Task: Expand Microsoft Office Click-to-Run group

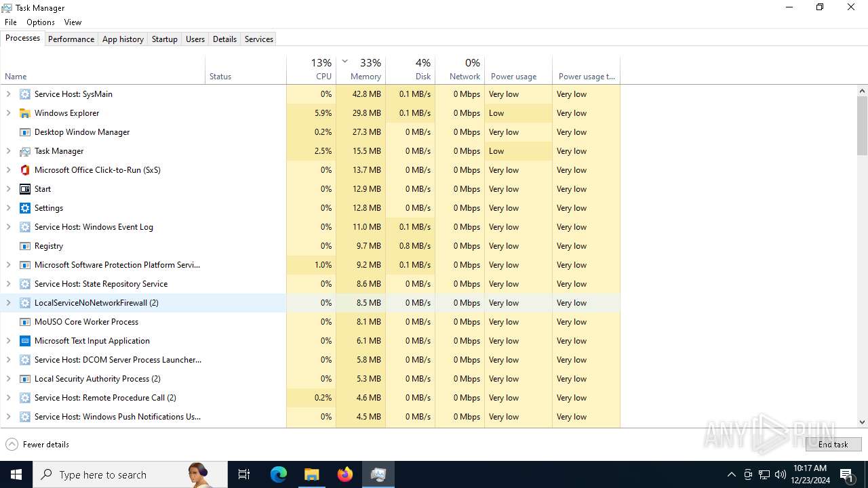Action: [8, 170]
